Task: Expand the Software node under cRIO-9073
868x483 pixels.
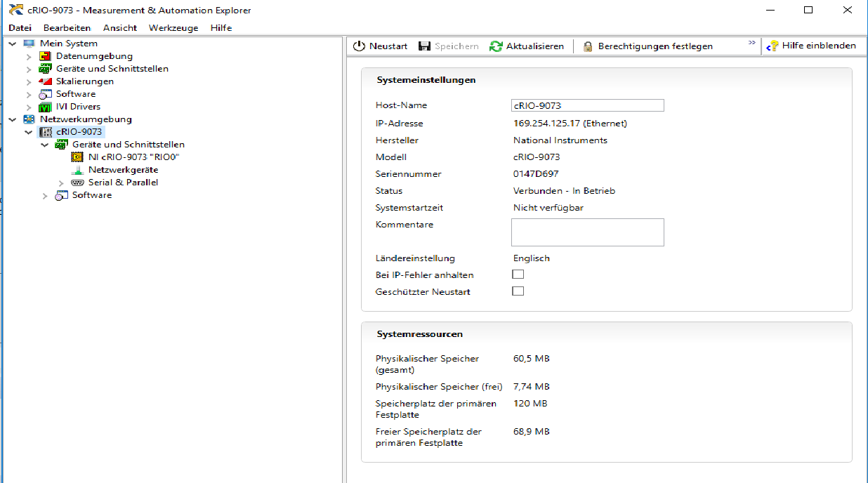Action: tap(45, 195)
